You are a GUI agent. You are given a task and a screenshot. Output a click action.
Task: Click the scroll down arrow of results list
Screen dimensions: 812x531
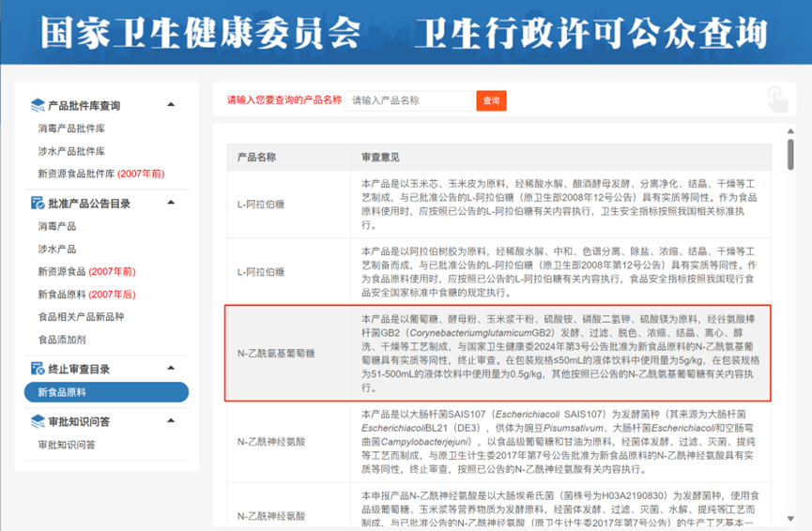pos(790,519)
